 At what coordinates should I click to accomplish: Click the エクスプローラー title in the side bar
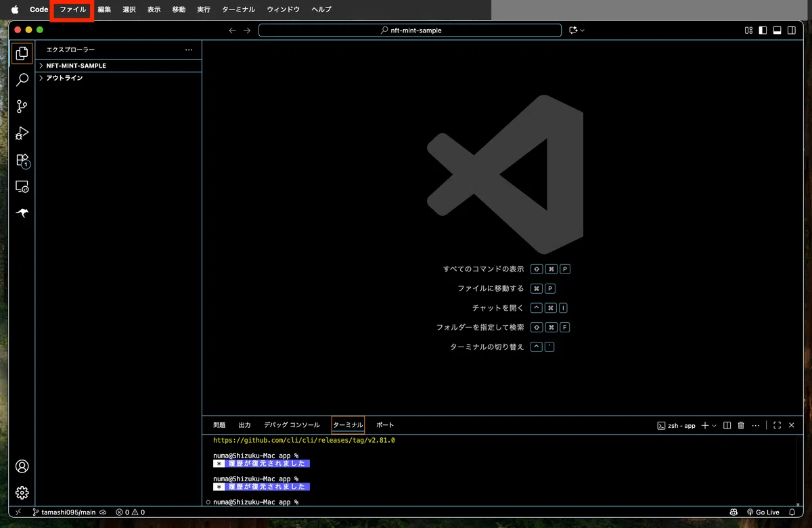point(70,49)
